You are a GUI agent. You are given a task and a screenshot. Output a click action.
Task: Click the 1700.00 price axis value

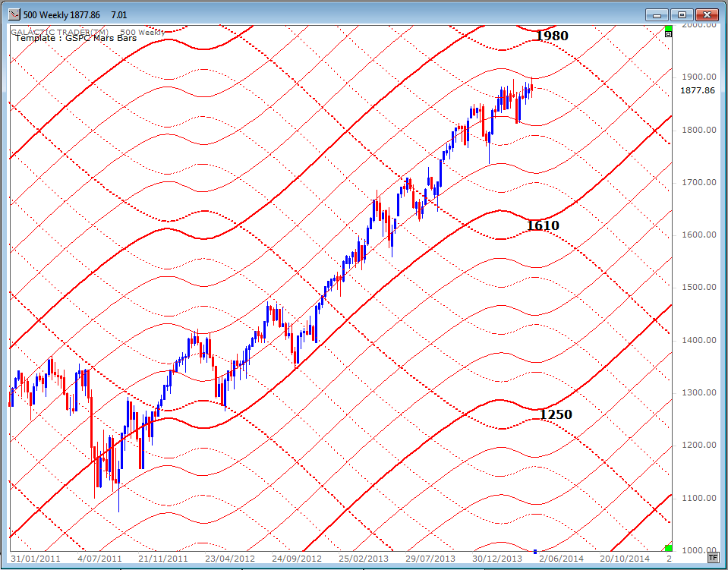click(x=698, y=182)
